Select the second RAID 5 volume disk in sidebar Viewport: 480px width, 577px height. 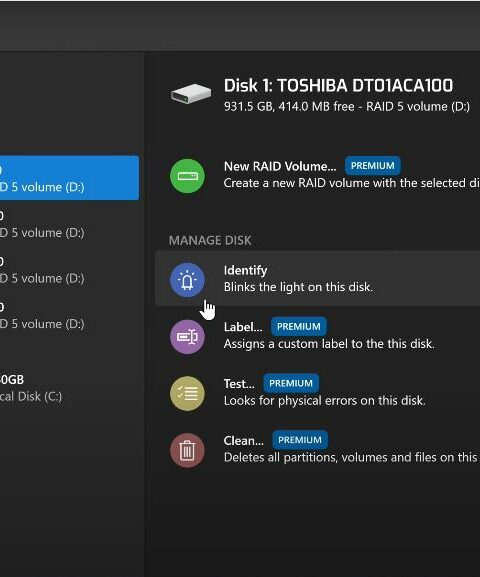70,224
